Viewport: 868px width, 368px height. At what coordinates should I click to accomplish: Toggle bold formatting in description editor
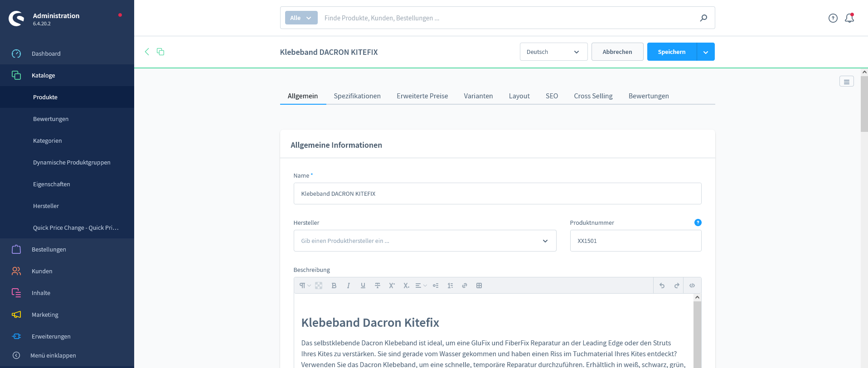tap(334, 286)
